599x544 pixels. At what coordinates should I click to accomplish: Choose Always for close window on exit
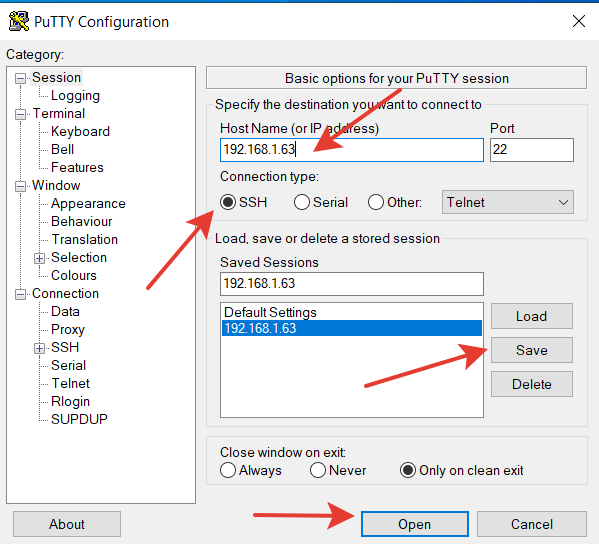tap(228, 470)
